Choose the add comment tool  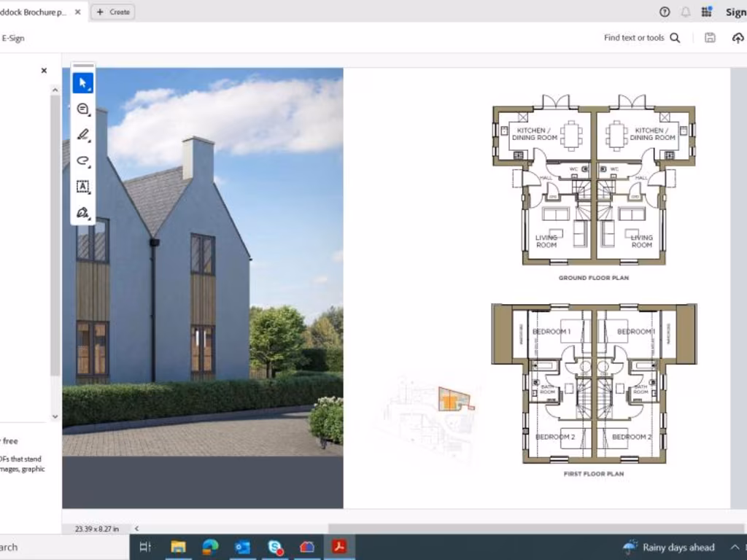tap(82, 109)
